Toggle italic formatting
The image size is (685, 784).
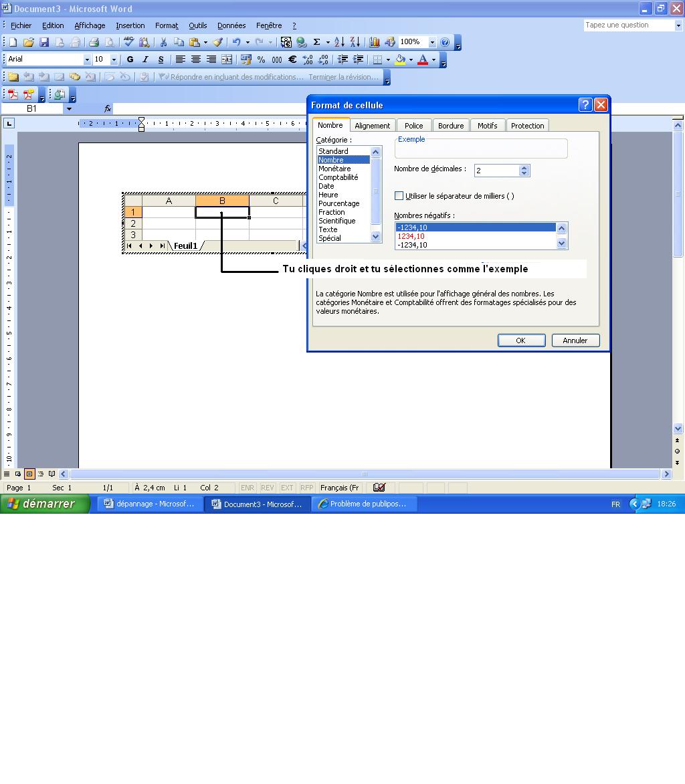[x=145, y=59]
